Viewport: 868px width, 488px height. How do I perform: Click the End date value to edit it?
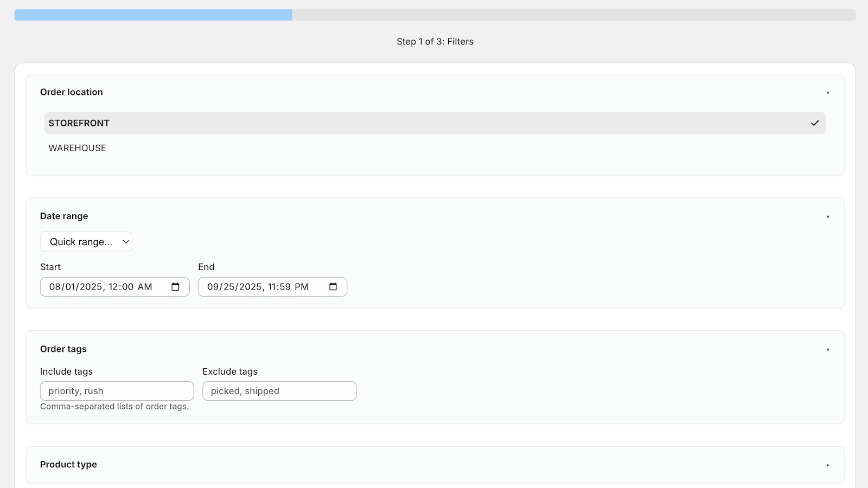click(x=258, y=287)
